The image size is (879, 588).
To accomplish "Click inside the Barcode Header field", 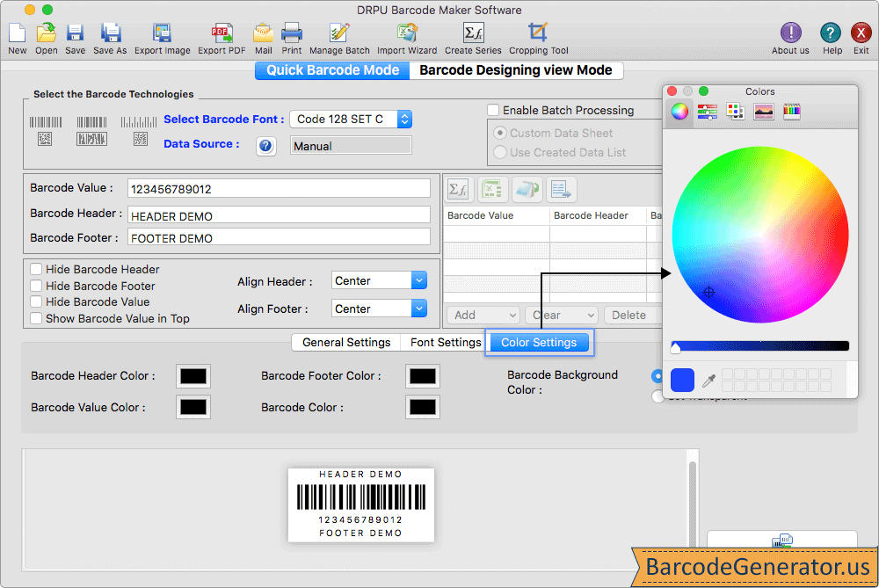I will pos(279,215).
